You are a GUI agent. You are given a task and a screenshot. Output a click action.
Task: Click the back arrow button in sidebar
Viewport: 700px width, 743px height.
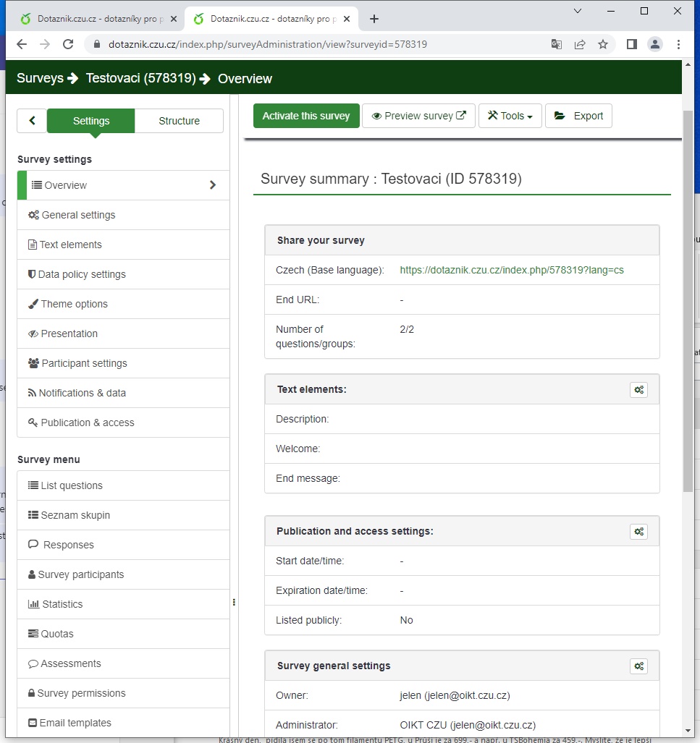point(32,121)
